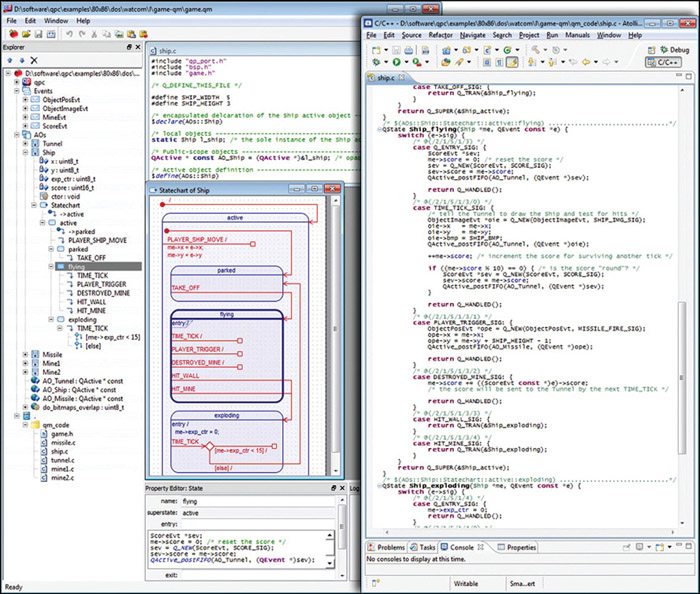Switch to the Console tab
700x594 pixels.
461,547
